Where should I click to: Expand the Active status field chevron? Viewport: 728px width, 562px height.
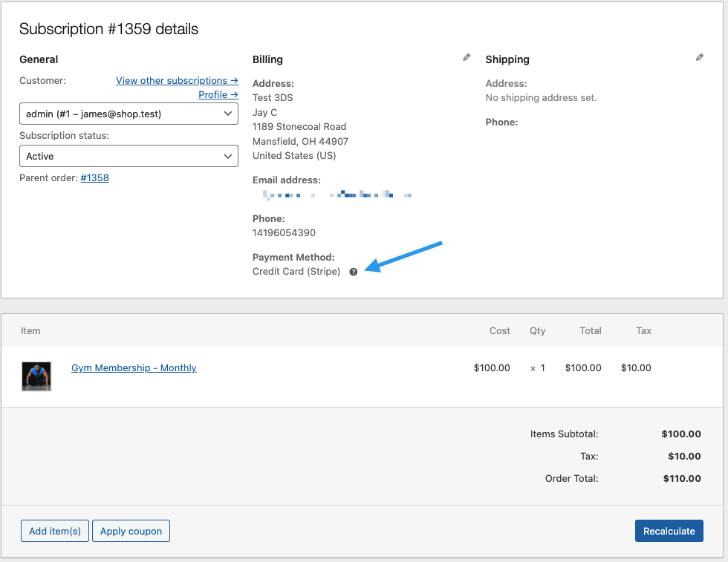228,156
